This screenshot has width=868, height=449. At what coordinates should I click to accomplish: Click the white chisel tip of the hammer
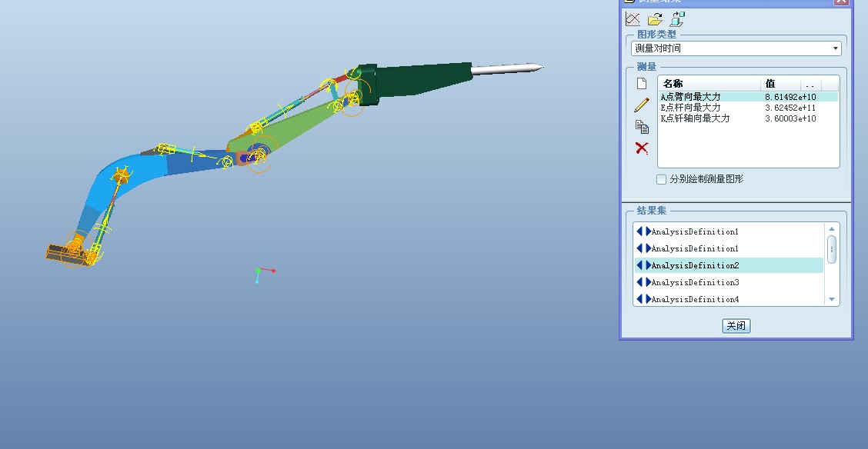[x=506, y=68]
